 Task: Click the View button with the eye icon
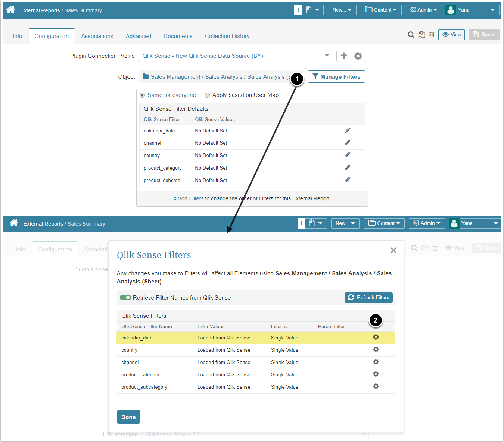point(452,35)
